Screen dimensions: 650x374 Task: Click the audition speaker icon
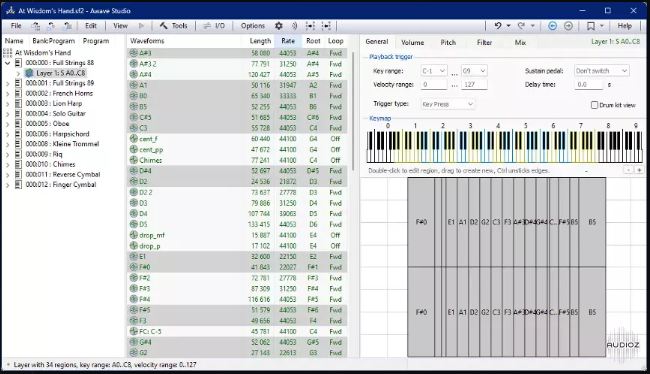294,26
